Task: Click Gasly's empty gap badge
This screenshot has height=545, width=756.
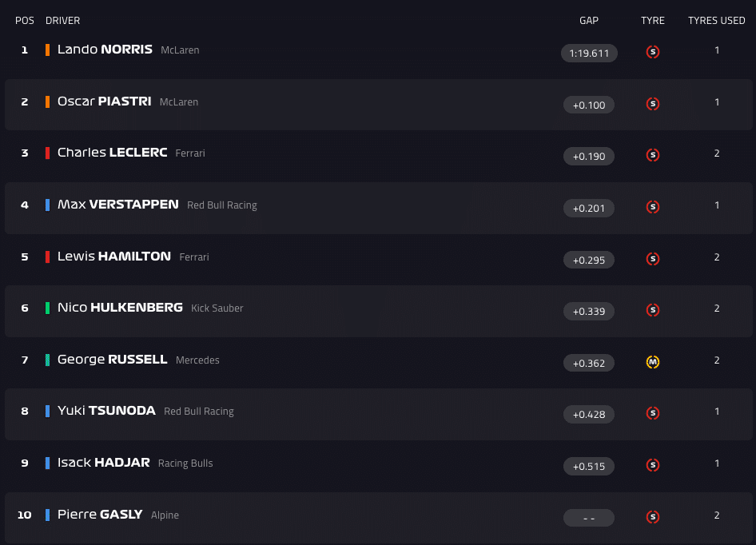Action: [589, 518]
